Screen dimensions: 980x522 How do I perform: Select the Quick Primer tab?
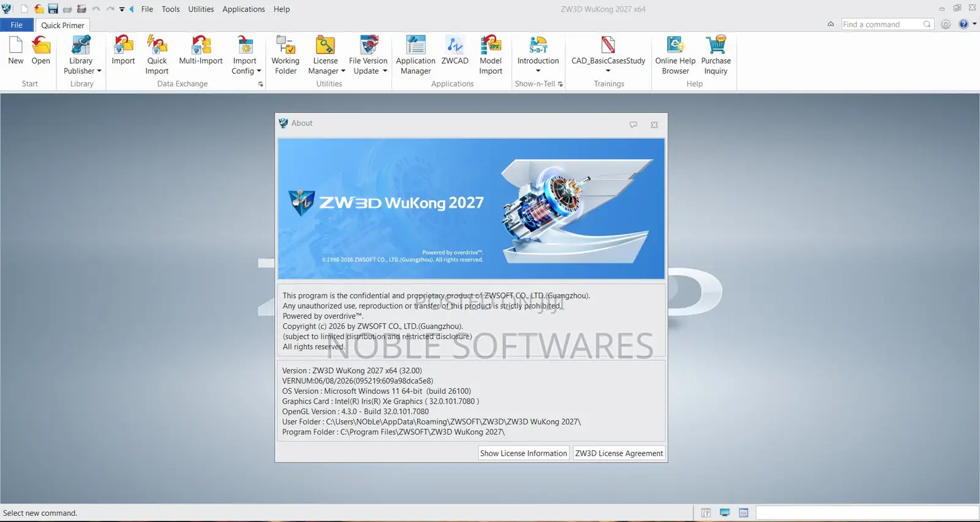point(62,25)
